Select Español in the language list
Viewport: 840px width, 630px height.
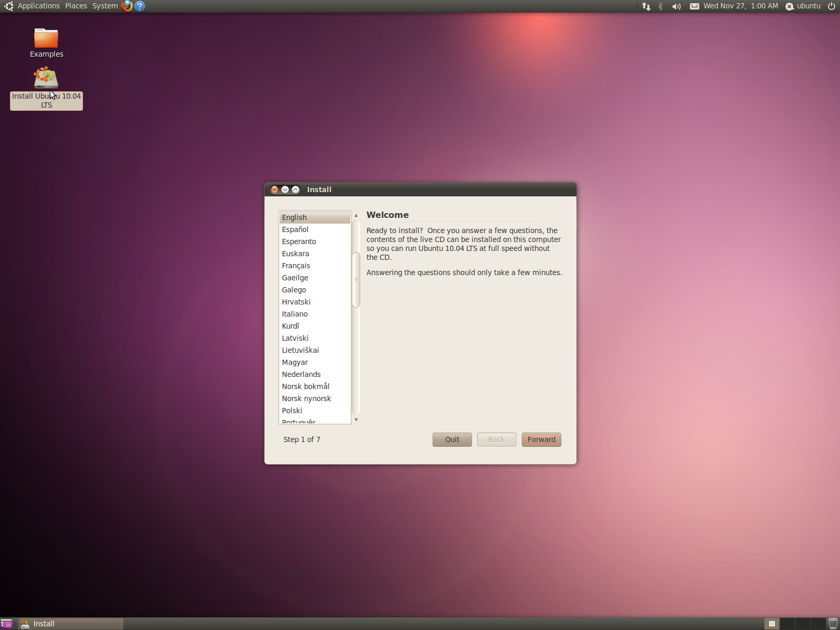coord(314,229)
